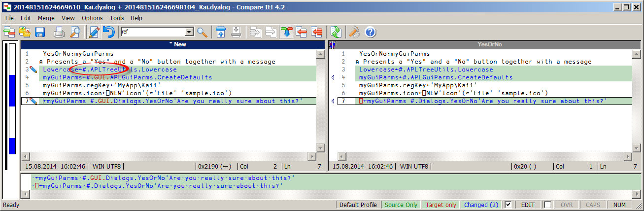Click the green refresh comparison icon
The image size is (644, 211).
[336, 33]
